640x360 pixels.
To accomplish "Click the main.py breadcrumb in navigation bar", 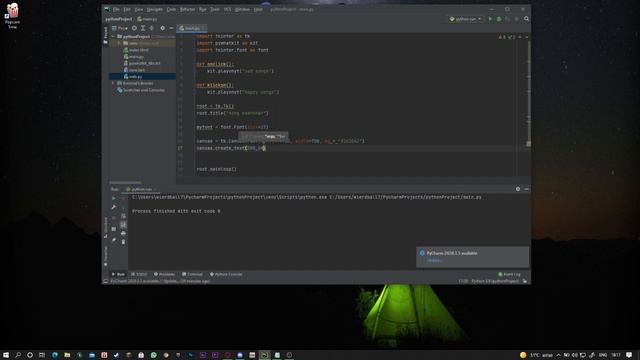I will tap(147, 19).
